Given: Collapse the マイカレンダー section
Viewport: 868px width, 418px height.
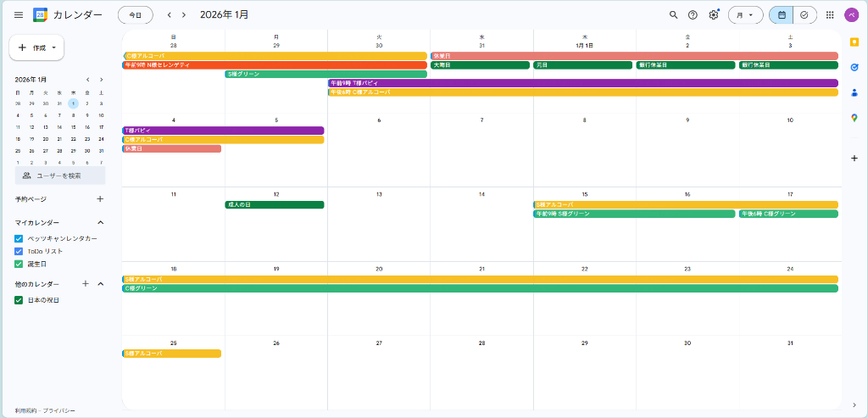Looking at the screenshot, I should tap(100, 222).
